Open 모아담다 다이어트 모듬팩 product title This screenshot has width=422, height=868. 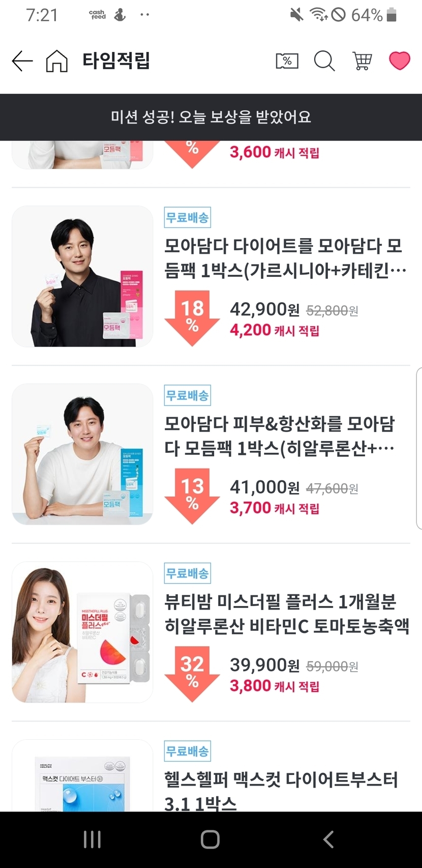[285, 258]
